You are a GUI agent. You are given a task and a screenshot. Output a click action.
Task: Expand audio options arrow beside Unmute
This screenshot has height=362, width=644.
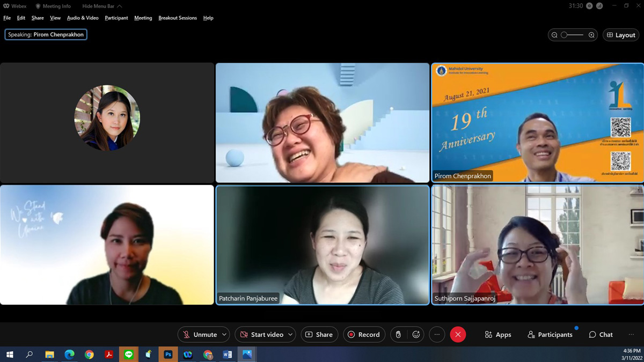[x=224, y=335]
